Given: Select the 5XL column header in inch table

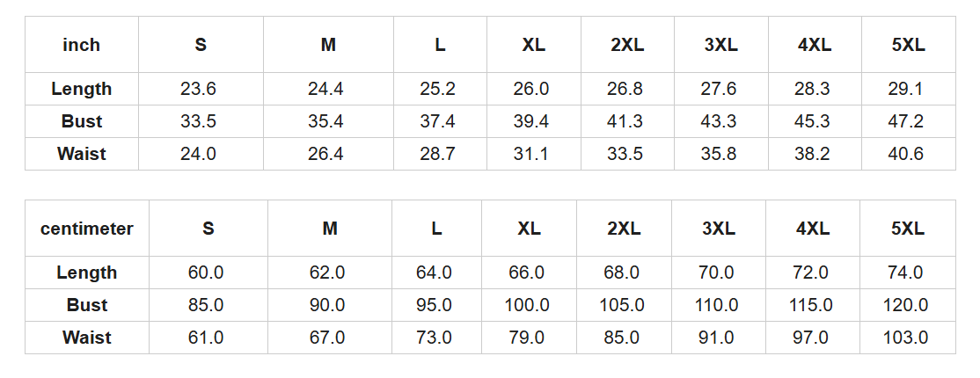Looking at the screenshot, I should coord(908,45).
